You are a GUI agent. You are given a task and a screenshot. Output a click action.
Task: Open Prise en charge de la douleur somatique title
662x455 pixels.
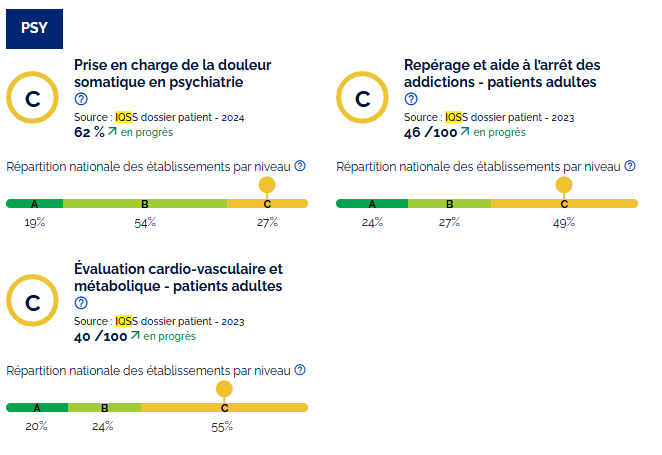172,73
